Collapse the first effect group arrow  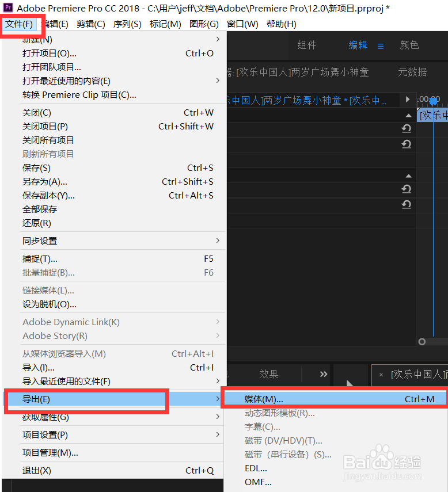pos(408,116)
